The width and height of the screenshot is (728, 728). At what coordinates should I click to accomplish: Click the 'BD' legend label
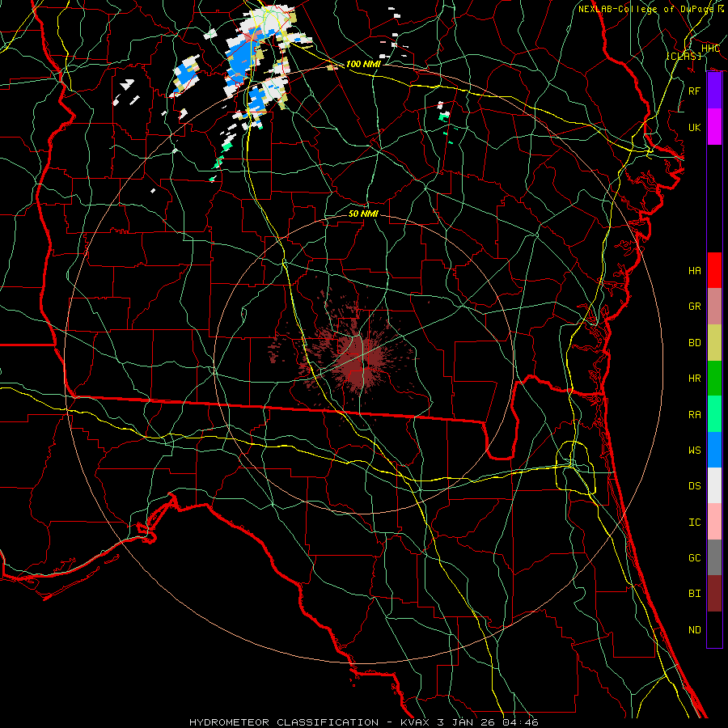pos(695,343)
